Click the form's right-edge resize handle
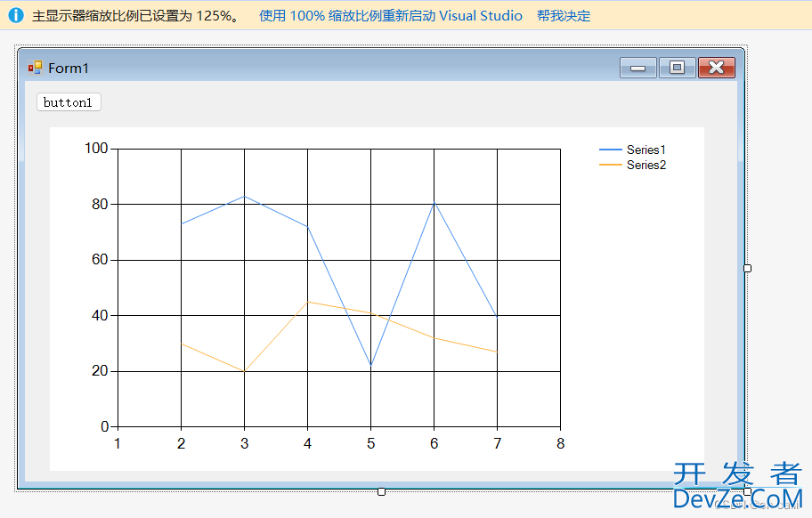The width and height of the screenshot is (812, 518). 747,268
